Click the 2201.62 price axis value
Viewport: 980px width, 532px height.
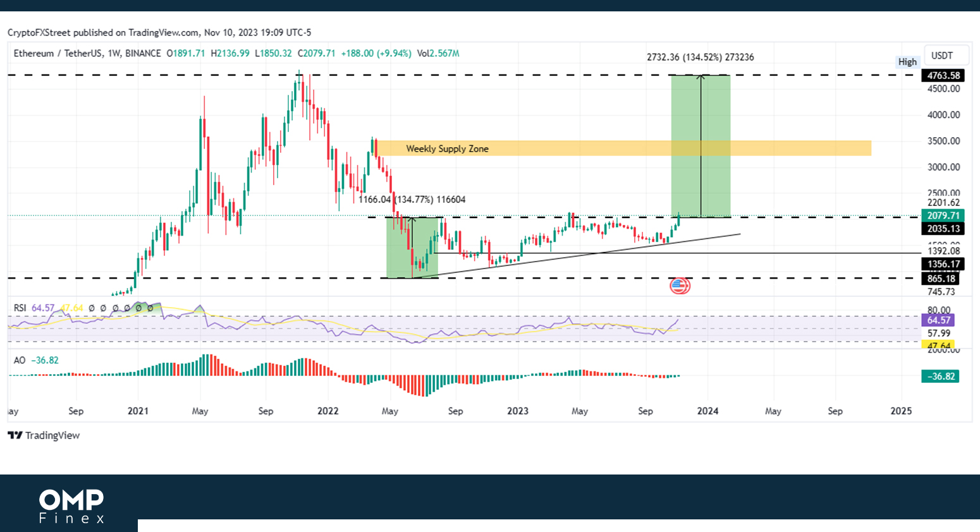(943, 203)
